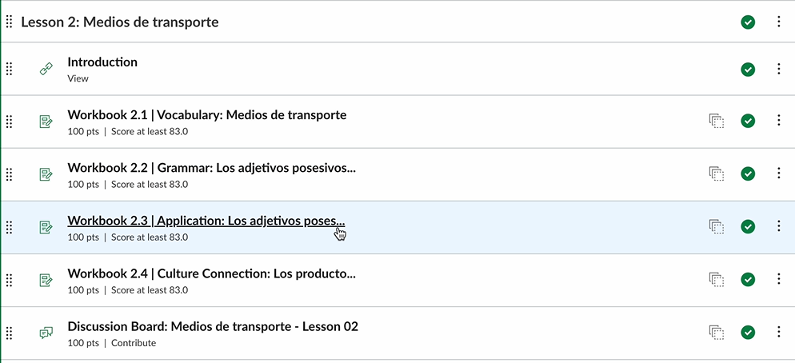Open kebab menu for Introduction item

point(779,69)
